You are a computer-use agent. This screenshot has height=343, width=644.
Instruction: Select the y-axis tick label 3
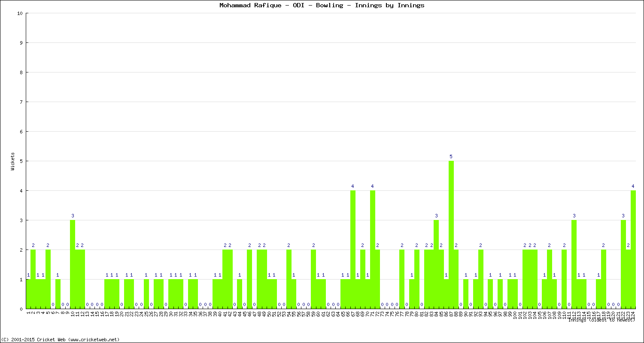pyautogui.click(x=21, y=220)
